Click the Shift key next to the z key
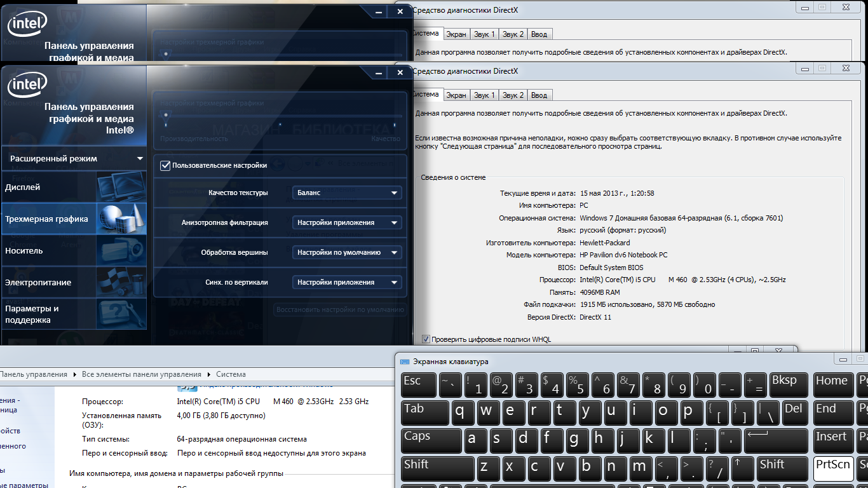 coord(438,468)
